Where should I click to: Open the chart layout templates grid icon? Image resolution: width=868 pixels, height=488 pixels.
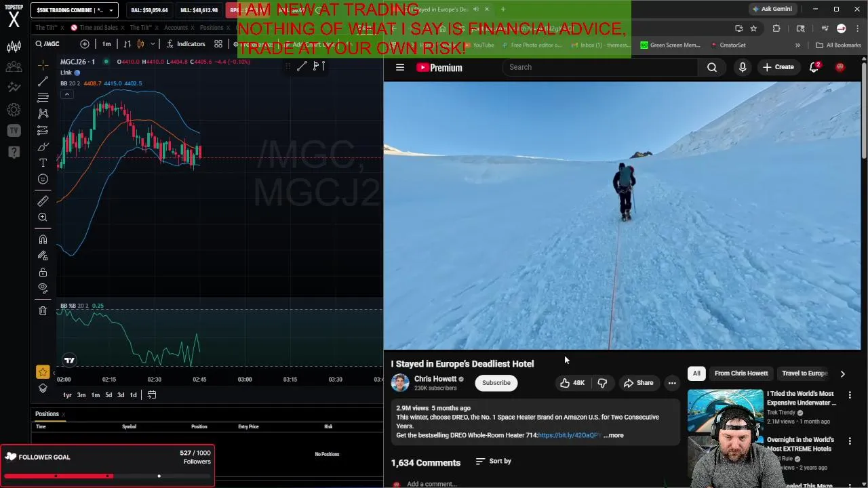[x=218, y=43]
